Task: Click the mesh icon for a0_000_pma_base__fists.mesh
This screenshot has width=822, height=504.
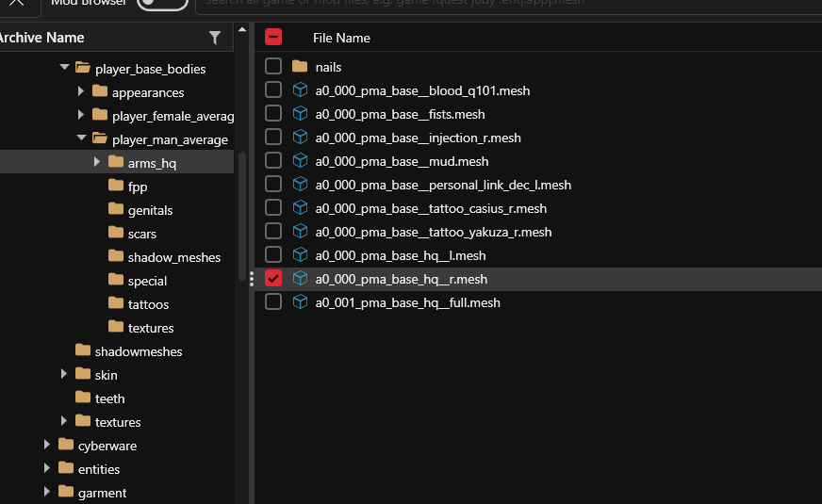Action: [x=300, y=114]
